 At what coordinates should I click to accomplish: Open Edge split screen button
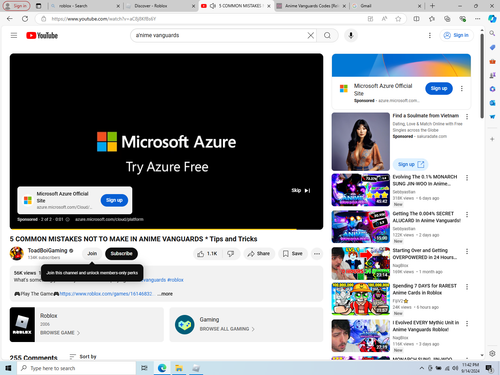416,19
